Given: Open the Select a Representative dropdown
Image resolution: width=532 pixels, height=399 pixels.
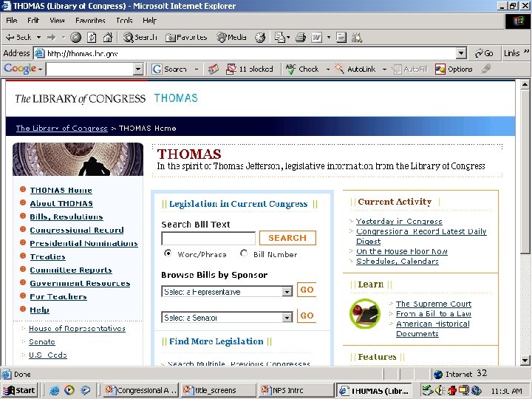Looking at the screenshot, I should click(x=227, y=291).
